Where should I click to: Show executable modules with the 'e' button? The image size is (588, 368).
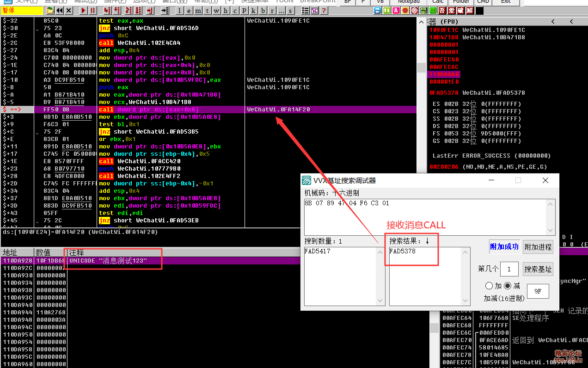189,10
